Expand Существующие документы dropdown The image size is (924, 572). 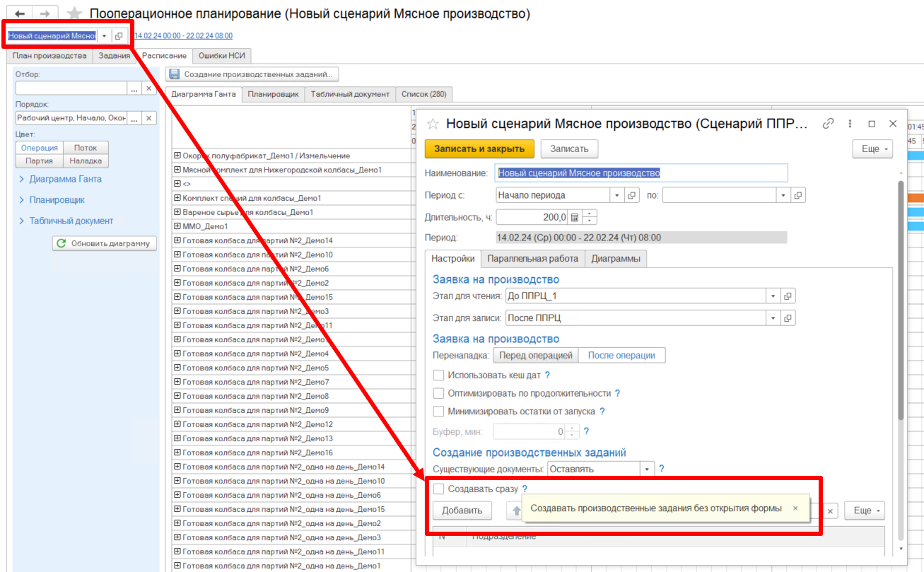point(647,469)
